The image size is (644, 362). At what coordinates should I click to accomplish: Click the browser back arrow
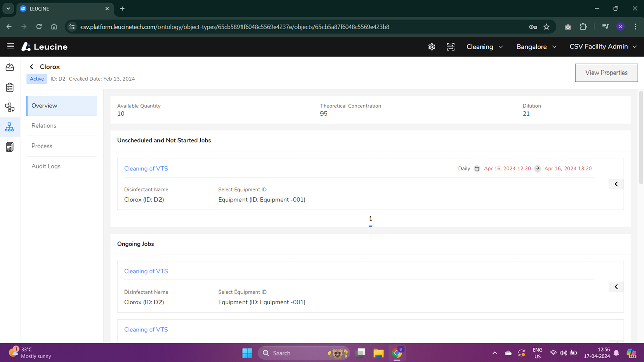pos(9,27)
